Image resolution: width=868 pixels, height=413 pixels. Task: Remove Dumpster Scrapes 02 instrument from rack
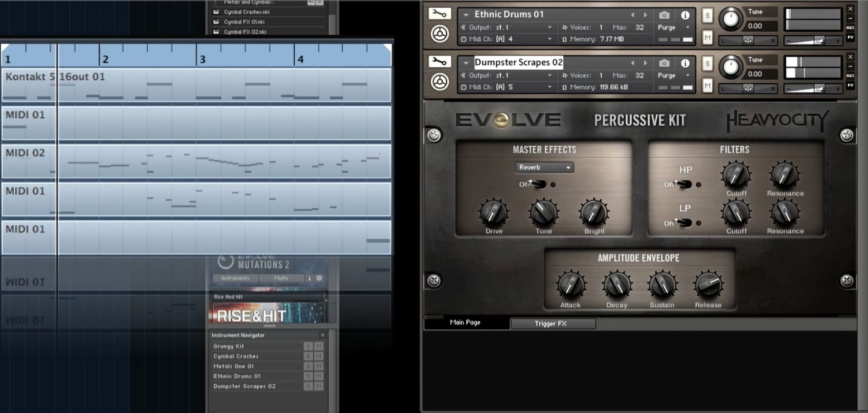tap(850, 57)
